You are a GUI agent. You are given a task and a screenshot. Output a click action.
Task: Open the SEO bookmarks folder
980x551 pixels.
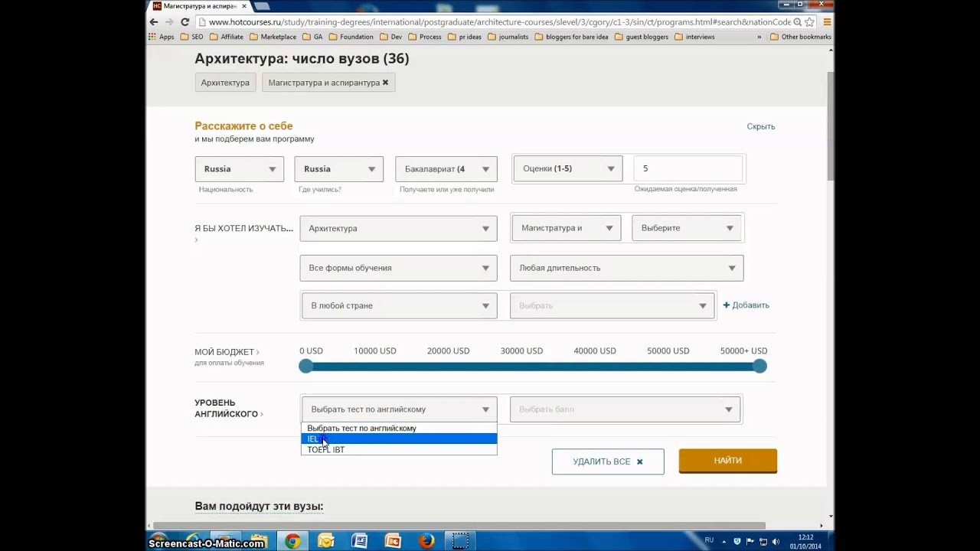click(x=191, y=37)
